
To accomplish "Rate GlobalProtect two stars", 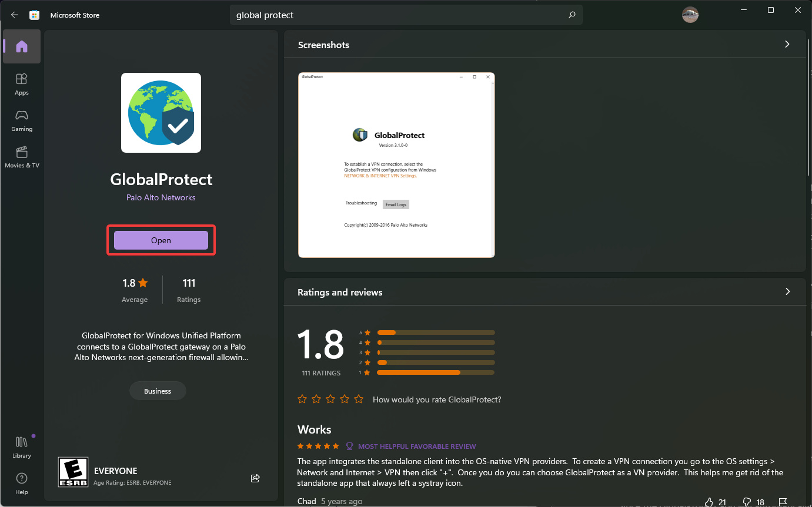I will tap(316, 399).
